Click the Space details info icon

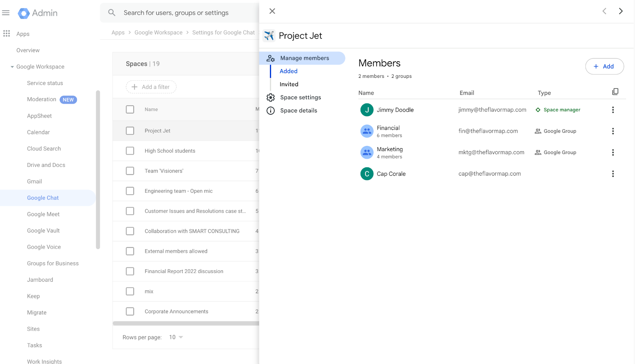[x=271, y=110]
